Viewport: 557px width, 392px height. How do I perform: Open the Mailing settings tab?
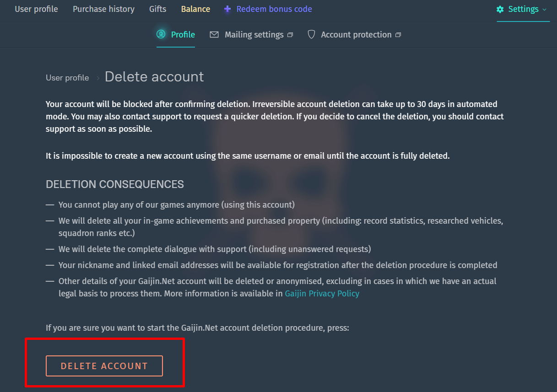(254, 35)
